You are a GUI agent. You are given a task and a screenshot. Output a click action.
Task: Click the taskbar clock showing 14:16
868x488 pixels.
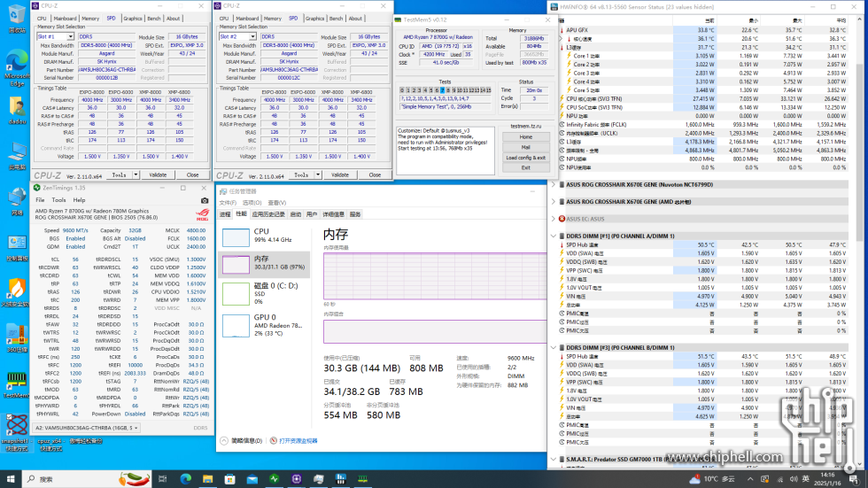coord(827,479)
